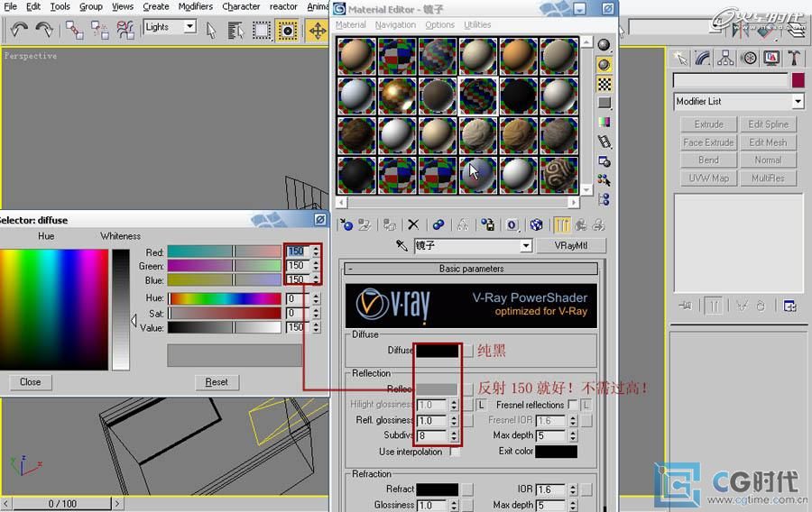Click the Reset Map/Material X icon
812x512 pixels.
click(x=413, y=224)
